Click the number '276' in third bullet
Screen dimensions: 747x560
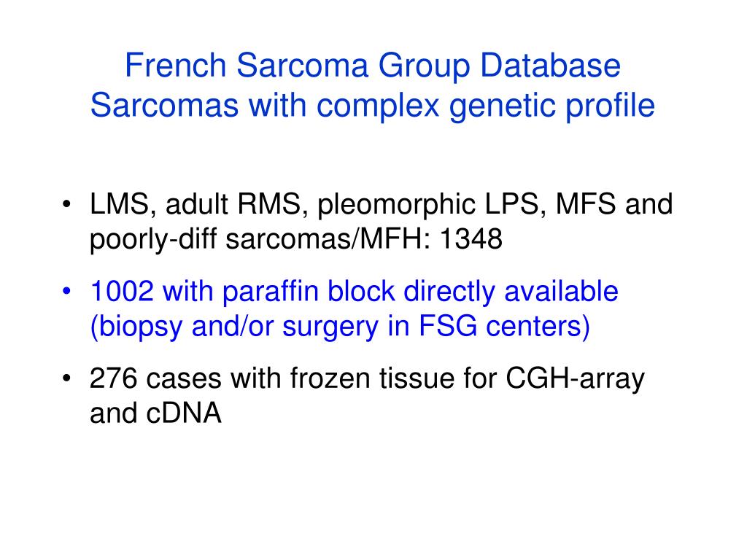tap(113, 378)
